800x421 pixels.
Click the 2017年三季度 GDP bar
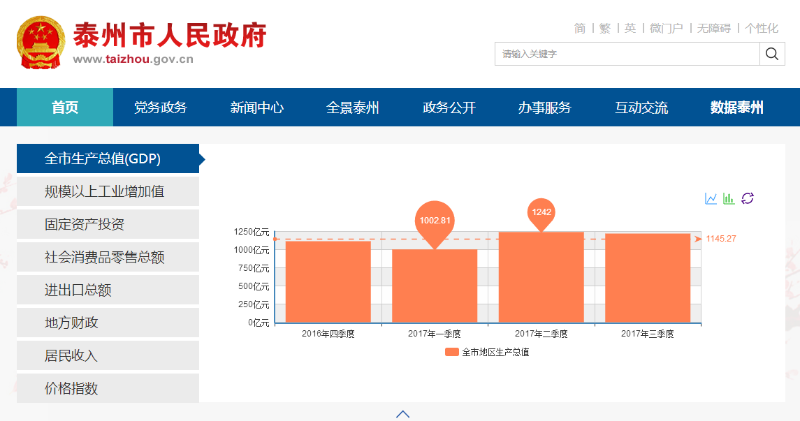click(x=647, y=278)
